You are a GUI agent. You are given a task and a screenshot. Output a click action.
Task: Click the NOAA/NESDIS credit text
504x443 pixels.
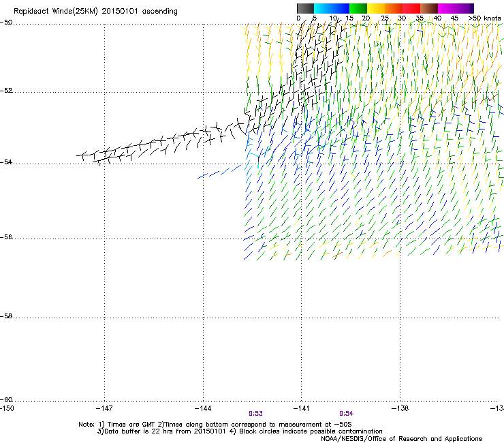pos(401,439)
